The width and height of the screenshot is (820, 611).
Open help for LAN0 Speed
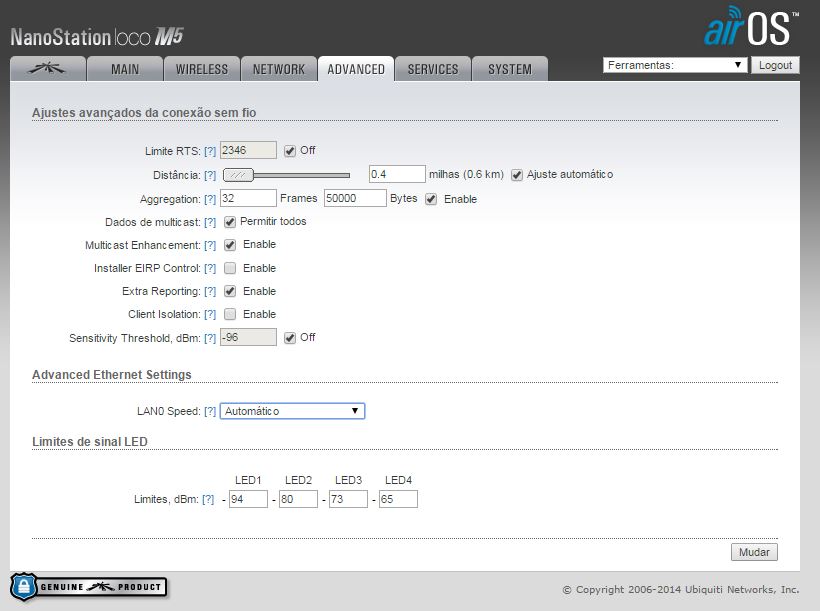210,412
